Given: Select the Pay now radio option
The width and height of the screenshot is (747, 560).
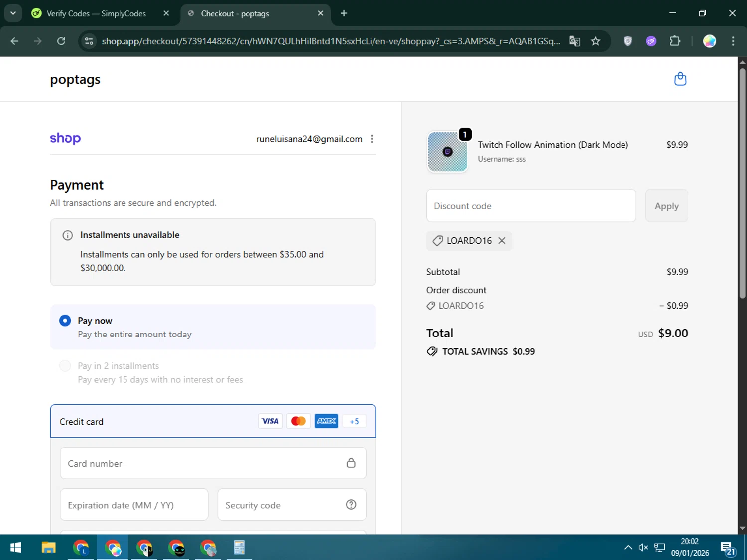Looking at the screenshot, I should [x=65, y=321].
